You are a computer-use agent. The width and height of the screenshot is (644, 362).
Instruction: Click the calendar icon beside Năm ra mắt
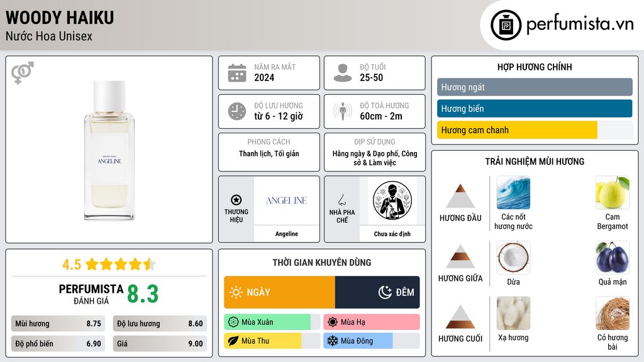pyautogui.click(x=237, y=73)
